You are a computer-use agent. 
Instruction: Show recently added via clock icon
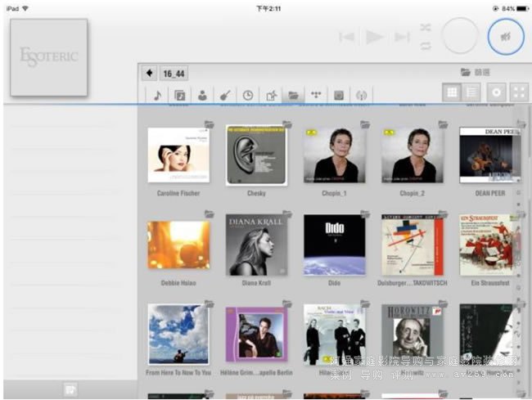point(247,95)
